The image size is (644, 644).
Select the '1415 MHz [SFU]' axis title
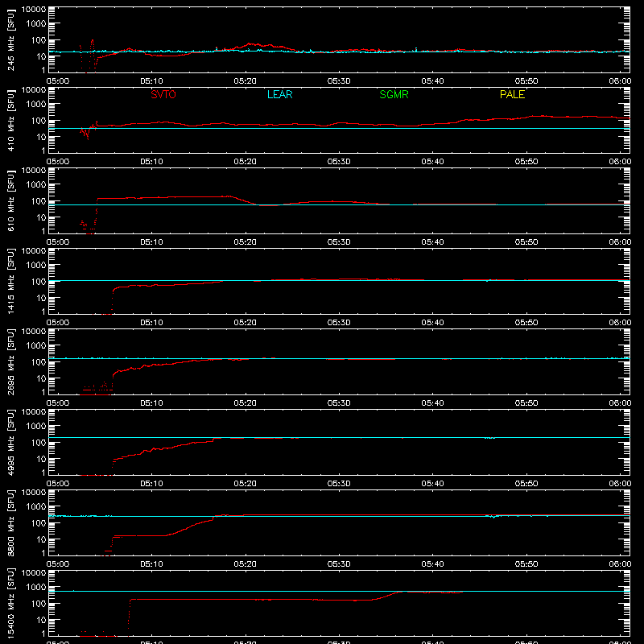pos(10,281)
